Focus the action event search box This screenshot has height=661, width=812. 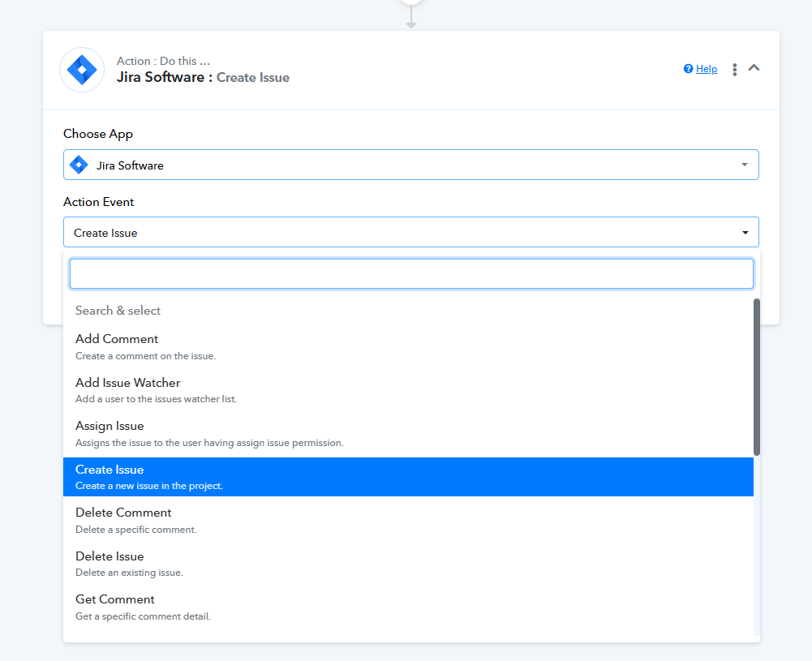pos(411,274)
